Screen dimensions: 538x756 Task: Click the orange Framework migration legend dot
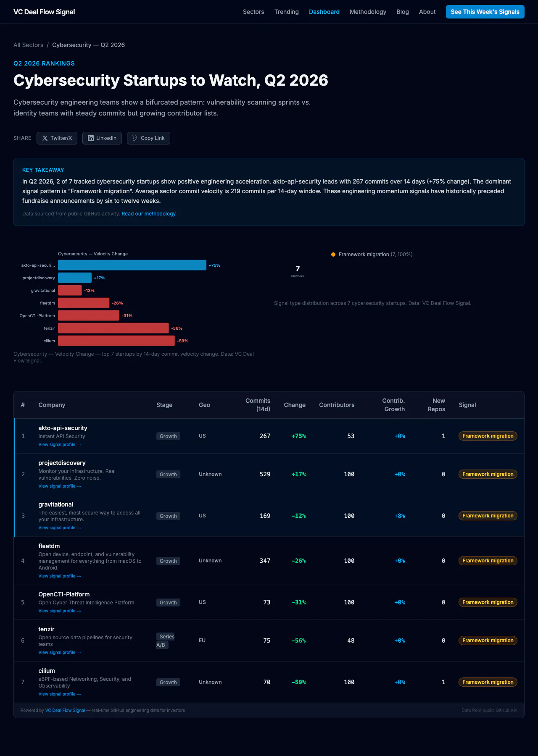coord(333,255)
